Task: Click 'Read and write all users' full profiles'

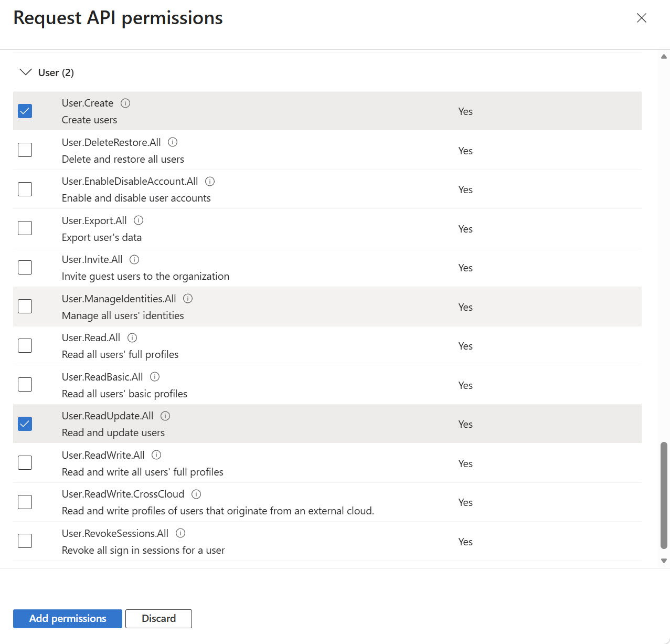Action: click(143, 472)
